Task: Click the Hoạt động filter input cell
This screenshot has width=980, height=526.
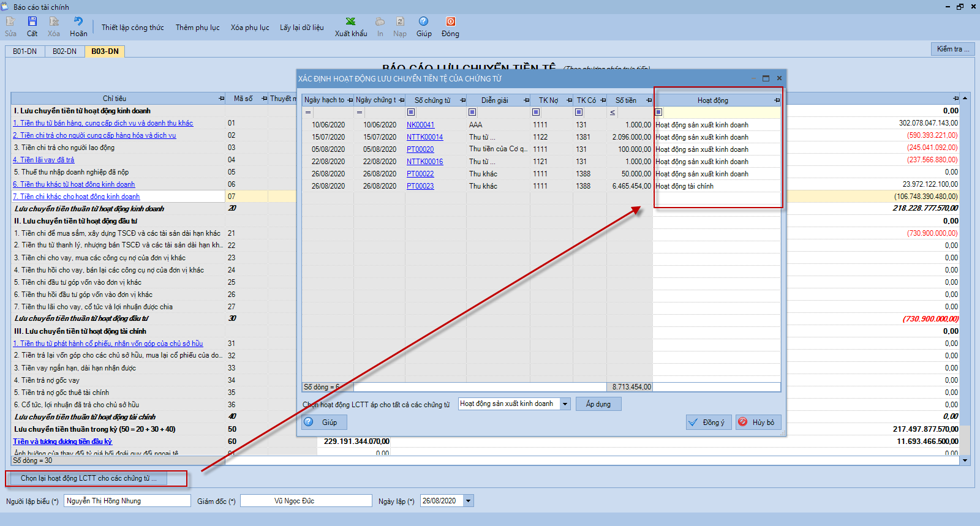Action: pos(721,112)
